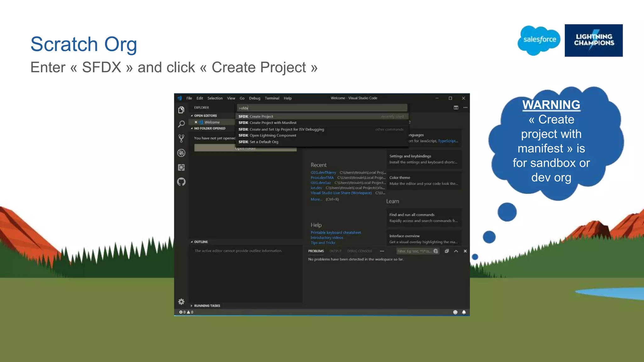Open recent project GEG.devThierry
Viewport: 644px width, 362px height.
coord(323,173)
